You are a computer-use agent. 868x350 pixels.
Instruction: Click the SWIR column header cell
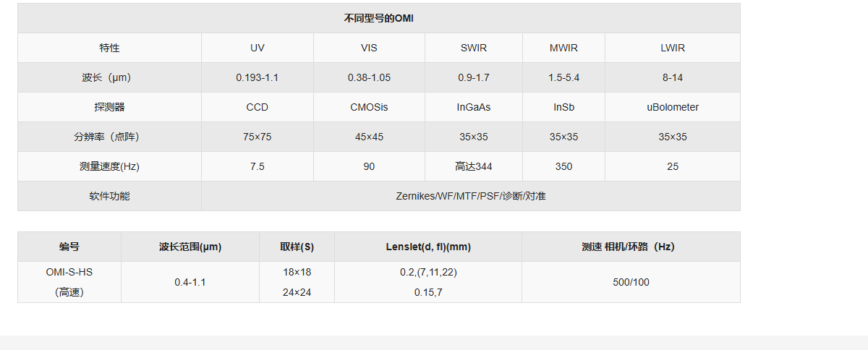point(474,48)
